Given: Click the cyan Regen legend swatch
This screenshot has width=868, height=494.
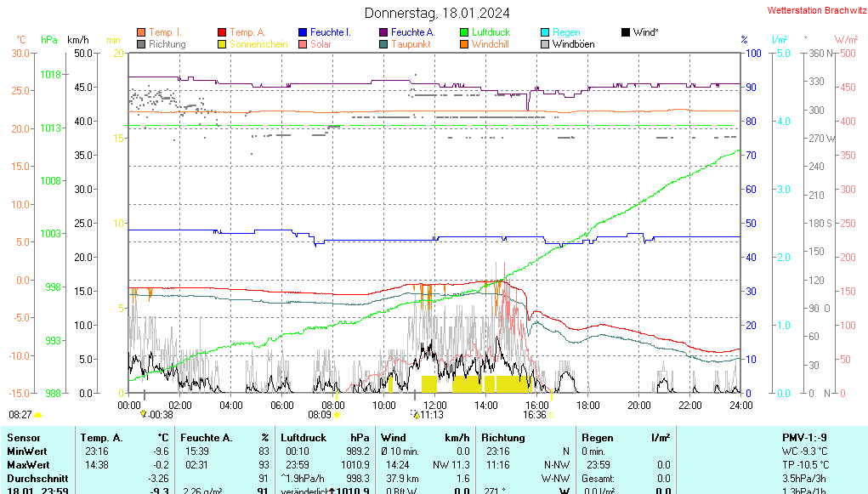Looking at the screenshot, I should click(x=545, y=32).
